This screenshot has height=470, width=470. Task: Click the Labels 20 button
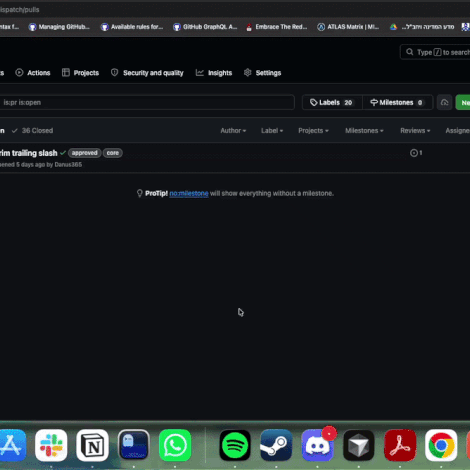[x=332, y=102]
